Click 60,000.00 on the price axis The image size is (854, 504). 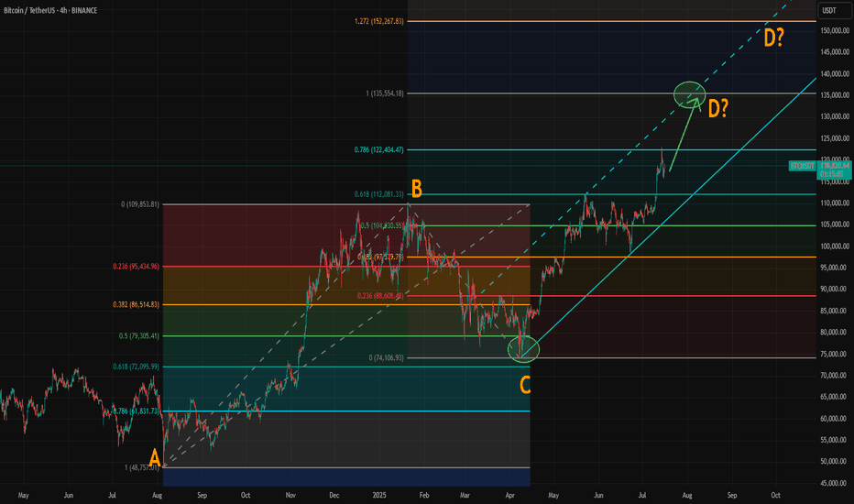point(835,419)
